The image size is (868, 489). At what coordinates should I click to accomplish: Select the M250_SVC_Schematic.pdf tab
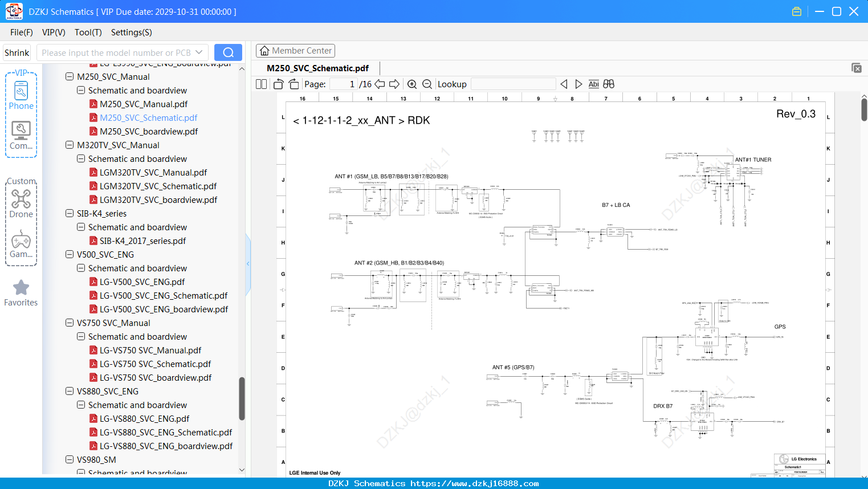point(317,68)
